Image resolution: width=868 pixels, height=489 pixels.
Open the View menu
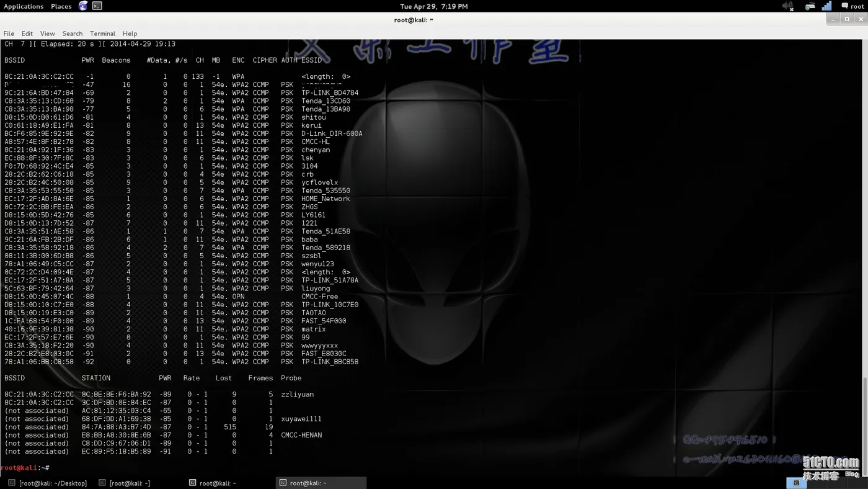point(48,34)
